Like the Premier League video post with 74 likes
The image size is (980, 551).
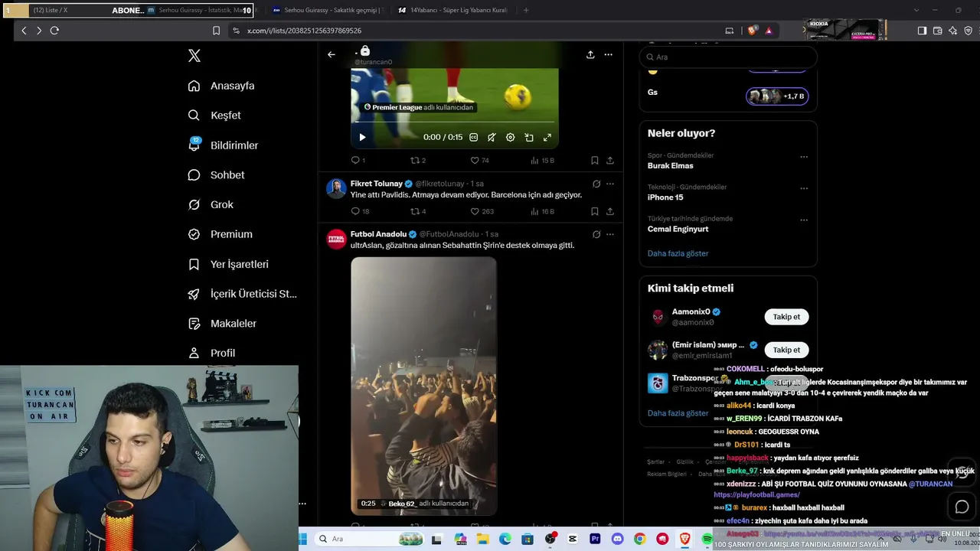[x=479, y=161]
